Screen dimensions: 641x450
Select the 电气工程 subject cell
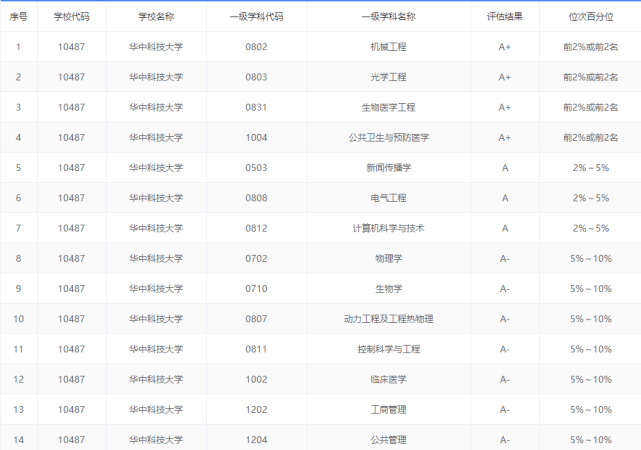pyautogui.click(x=388, y=198)
